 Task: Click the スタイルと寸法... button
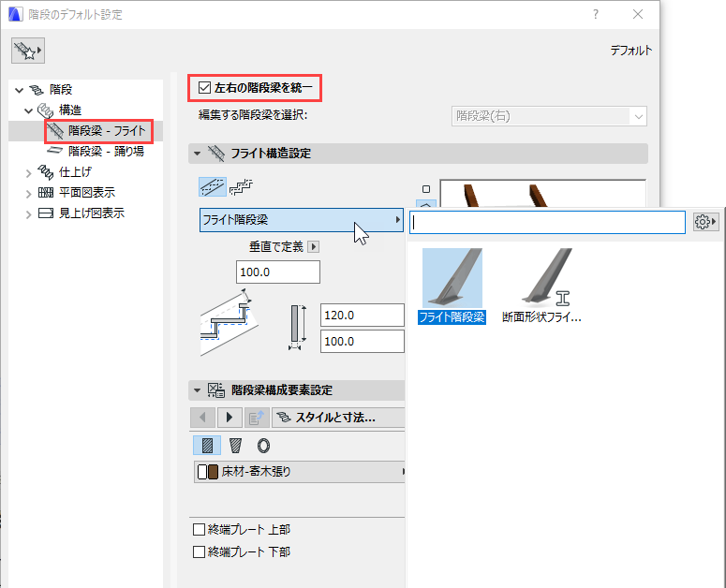click(x=338, y=418)
